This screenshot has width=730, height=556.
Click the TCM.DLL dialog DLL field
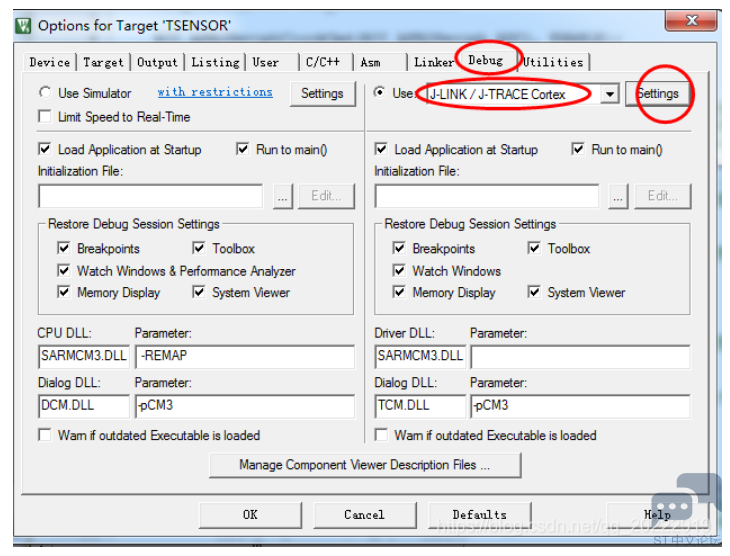click(420, 406)
